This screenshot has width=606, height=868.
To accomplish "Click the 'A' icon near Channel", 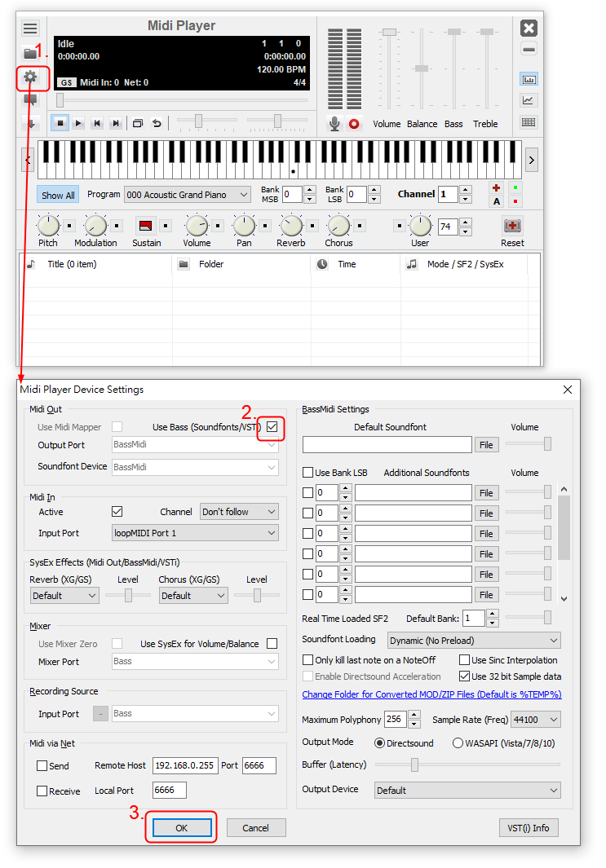I will pos(497,201).
